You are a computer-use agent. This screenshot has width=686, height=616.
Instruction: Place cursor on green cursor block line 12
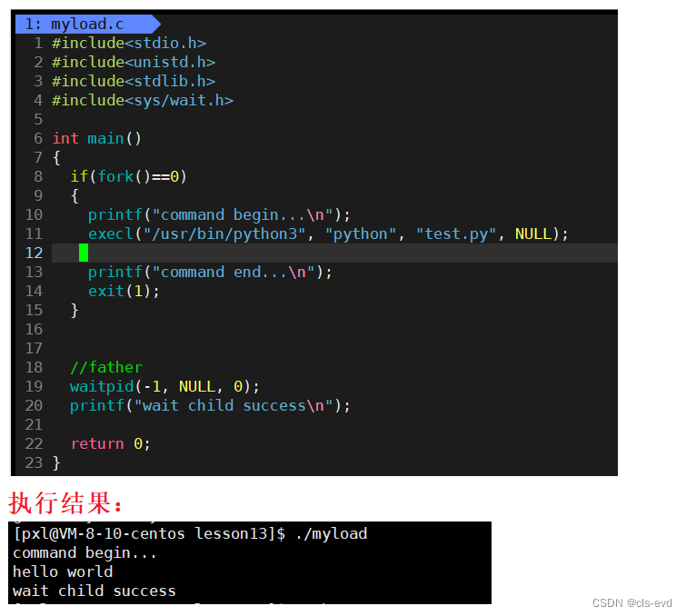[84, 253]
